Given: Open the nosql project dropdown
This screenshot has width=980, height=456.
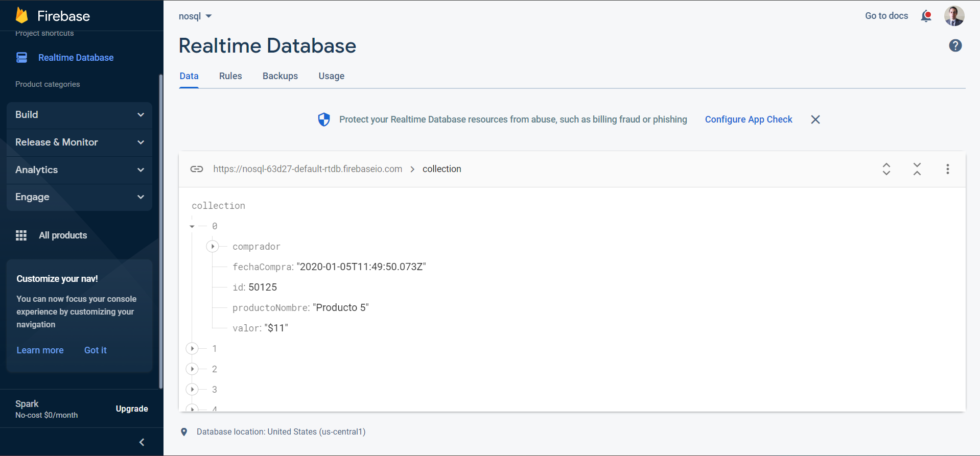Looking at the screenshot, I should tap(195, 16).
